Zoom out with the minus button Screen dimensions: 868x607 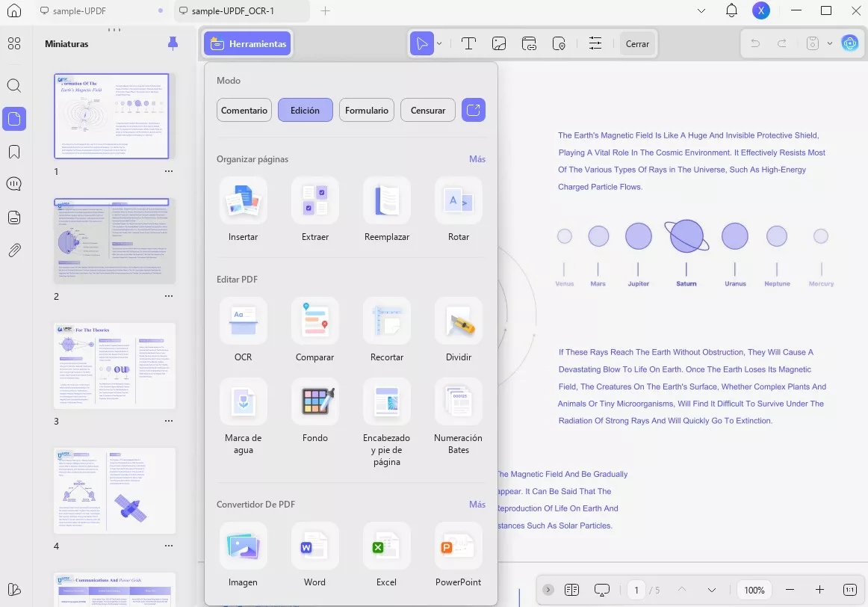point(790,590)
